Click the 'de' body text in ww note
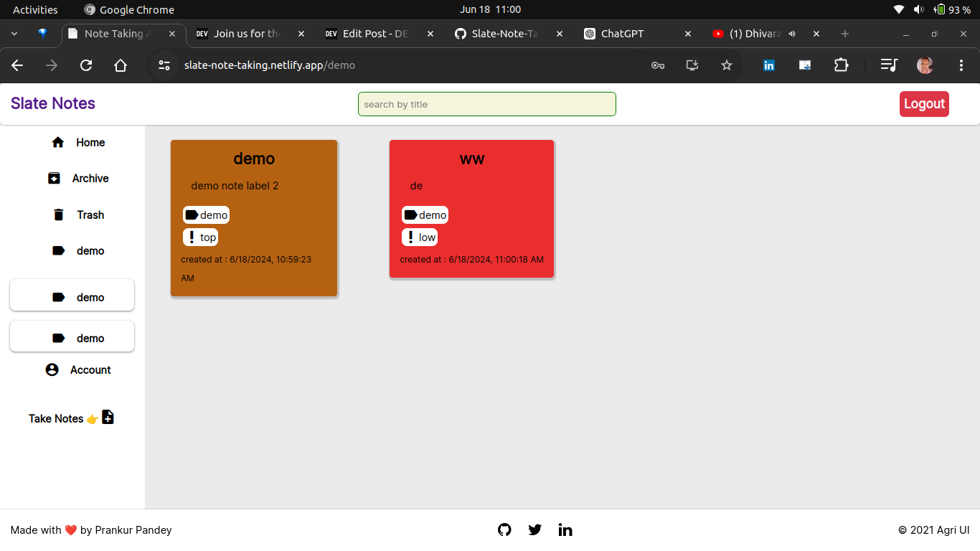Viewport: 980px width, 551px height. pos(416,186)
